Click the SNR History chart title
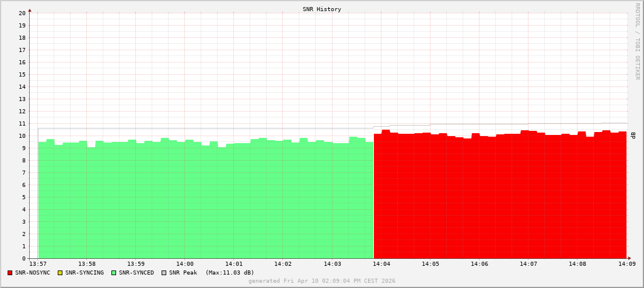Viewport: 644px width, 288px height. coord(322,9)
